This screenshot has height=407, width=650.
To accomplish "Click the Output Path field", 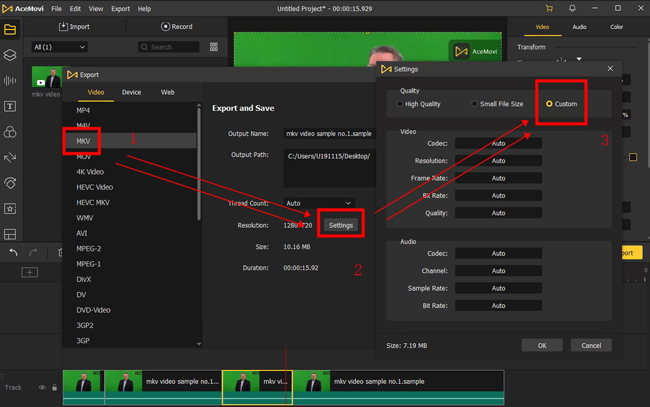I will 330,168.
